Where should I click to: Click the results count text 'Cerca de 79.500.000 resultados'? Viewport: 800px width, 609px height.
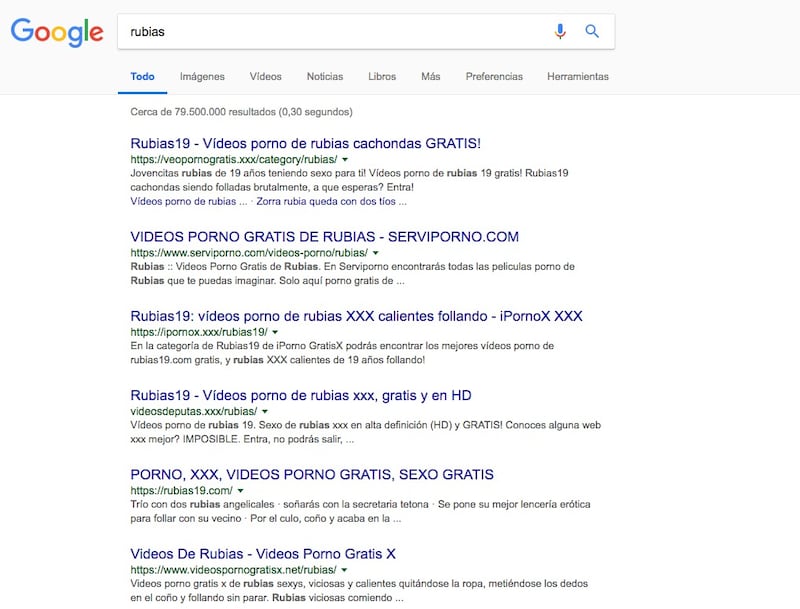[241, 112]
